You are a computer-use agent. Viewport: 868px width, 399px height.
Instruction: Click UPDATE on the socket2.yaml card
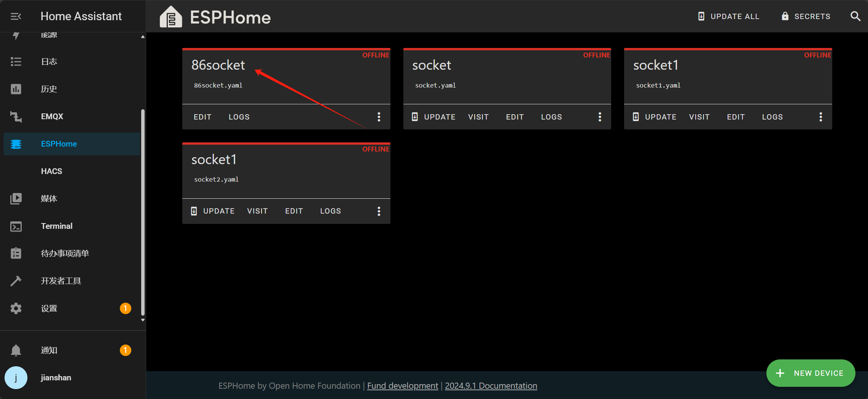pos(212,211)
